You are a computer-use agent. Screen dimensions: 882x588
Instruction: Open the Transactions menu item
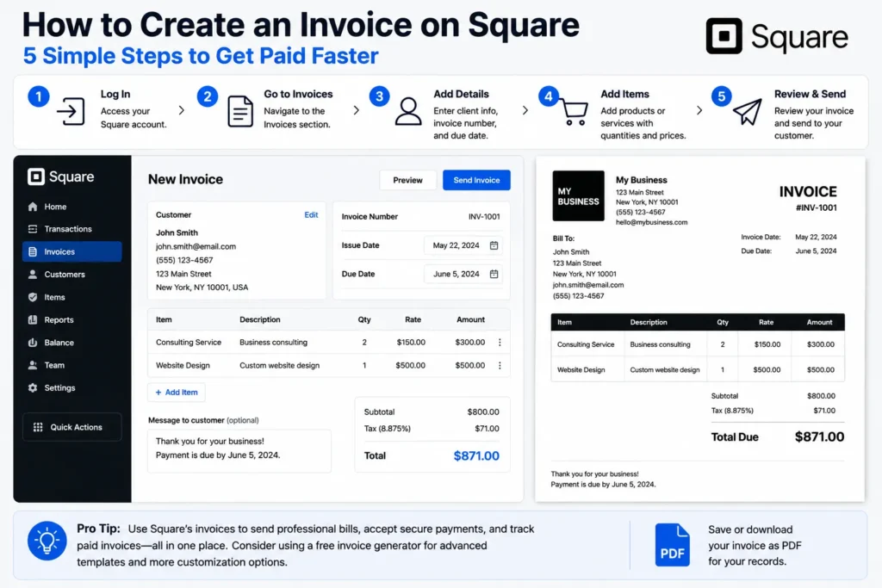point(72,229)
